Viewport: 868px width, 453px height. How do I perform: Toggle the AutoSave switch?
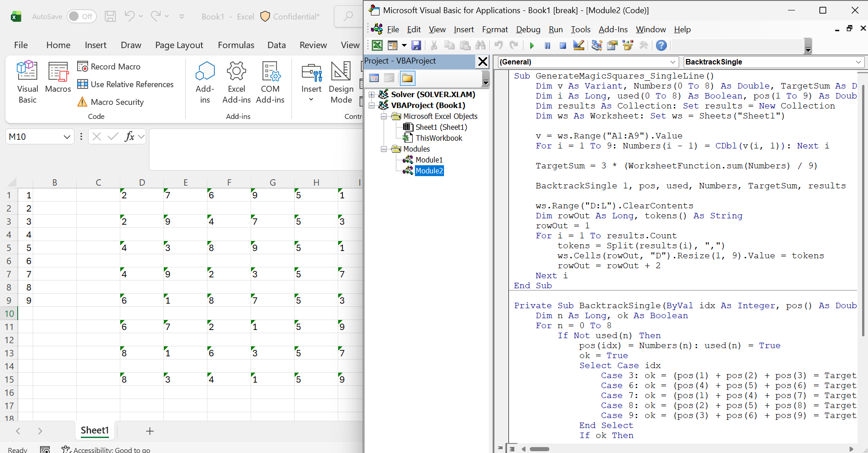pos(82,17)
